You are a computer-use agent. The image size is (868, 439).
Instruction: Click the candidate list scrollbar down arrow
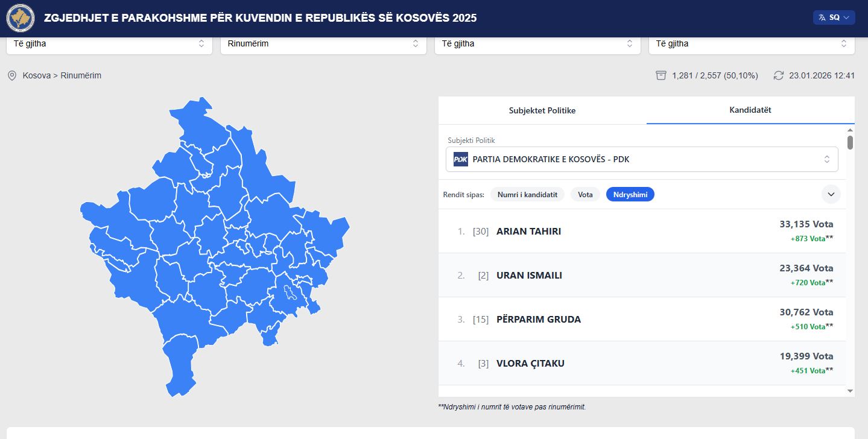851,391
